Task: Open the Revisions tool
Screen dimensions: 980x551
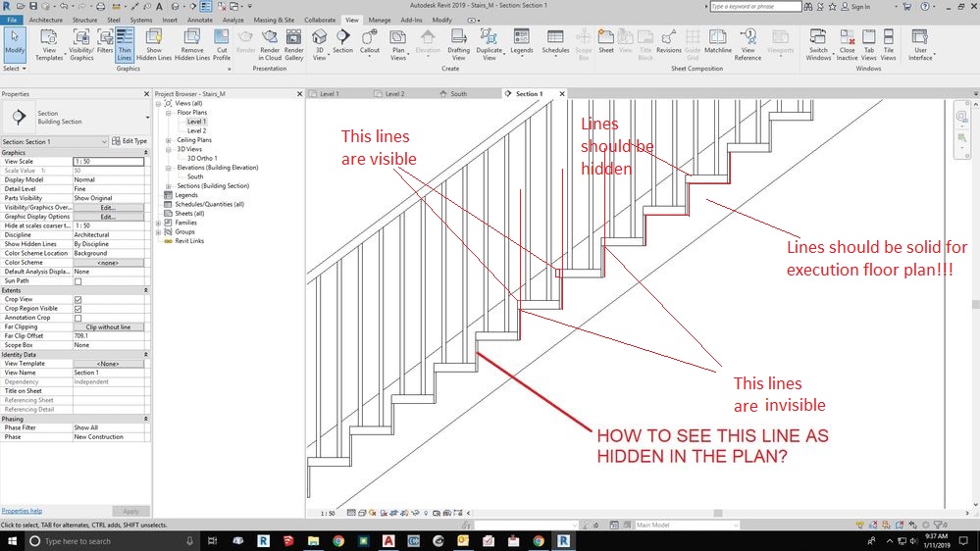Action: tap(669, 41)
